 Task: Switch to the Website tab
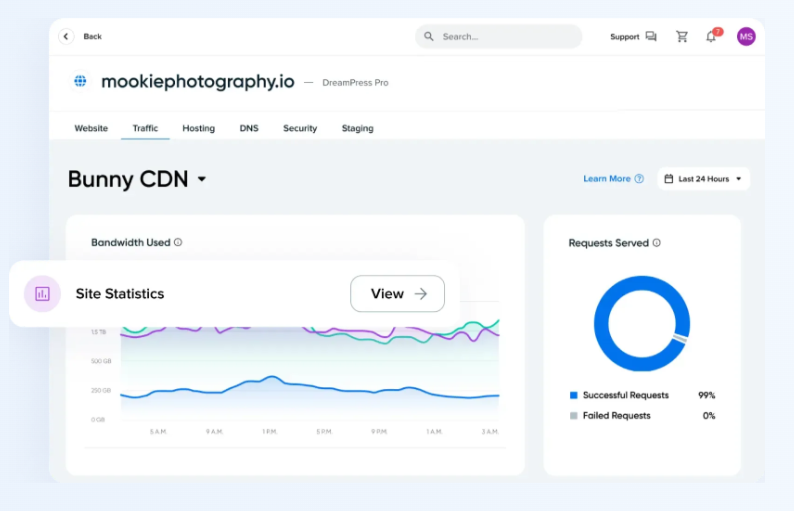(91, 128)
